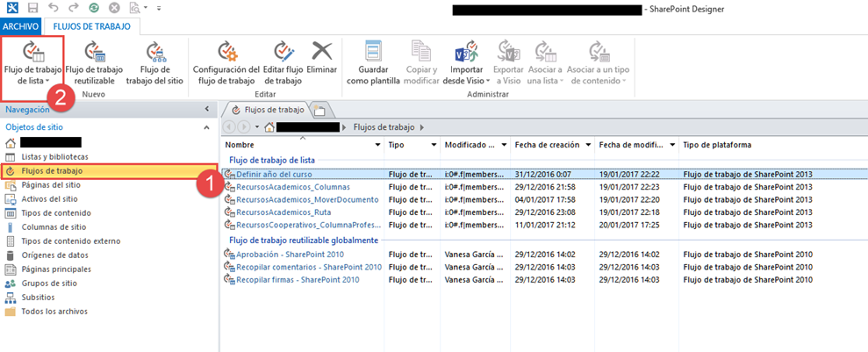Select Listas y bibliotecas in navigation
The image size is (868, 352).
point(54,157)
